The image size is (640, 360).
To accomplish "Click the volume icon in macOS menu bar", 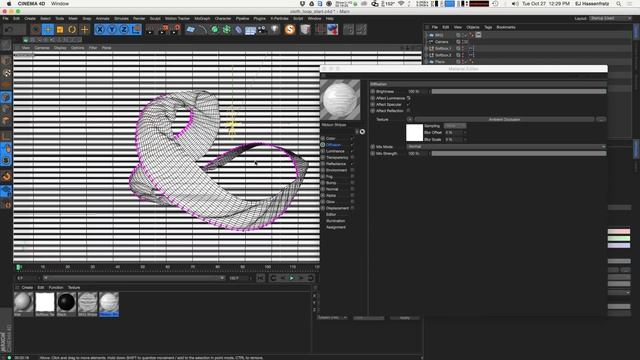I will coord(515,4).
